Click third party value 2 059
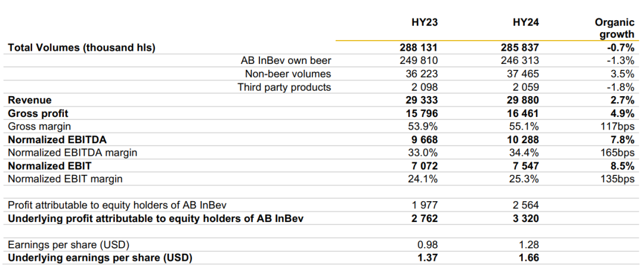The height and width of the screenshot is (274, 644). coord(525,87)
